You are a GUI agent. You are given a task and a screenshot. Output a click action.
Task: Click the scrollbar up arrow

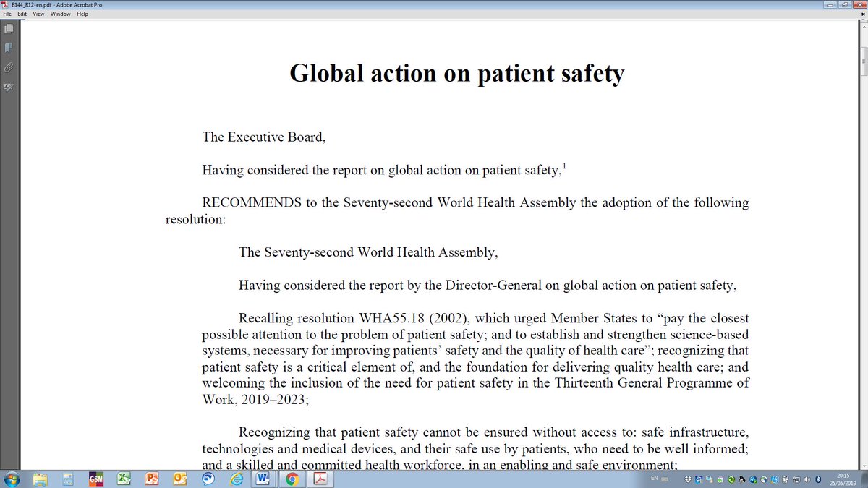point(863,27)
